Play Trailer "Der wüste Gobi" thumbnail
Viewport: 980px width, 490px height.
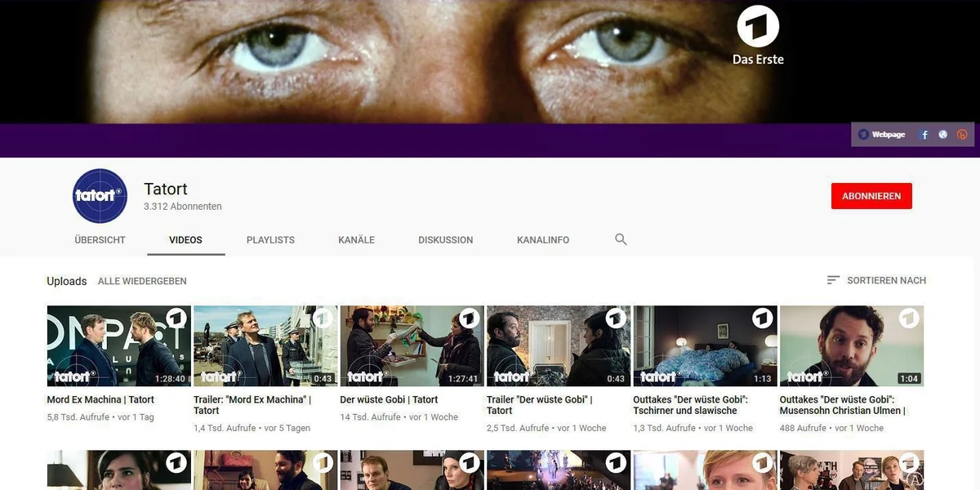pos(558,346)
